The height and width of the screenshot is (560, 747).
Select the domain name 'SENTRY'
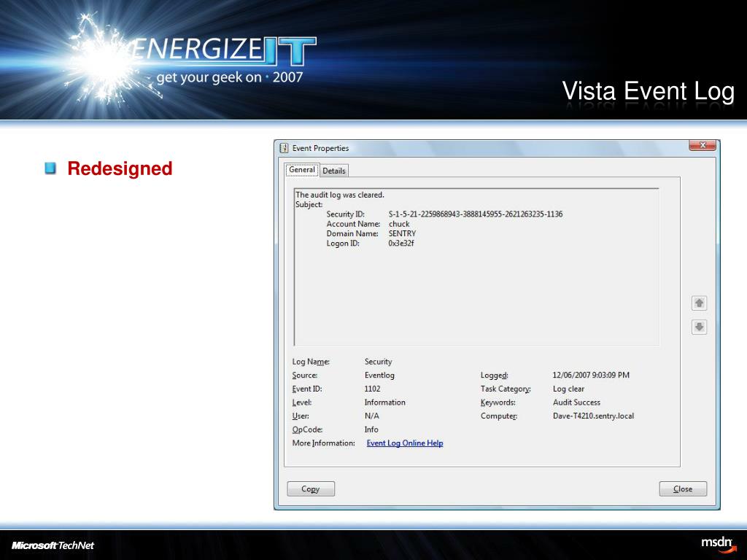402,233
